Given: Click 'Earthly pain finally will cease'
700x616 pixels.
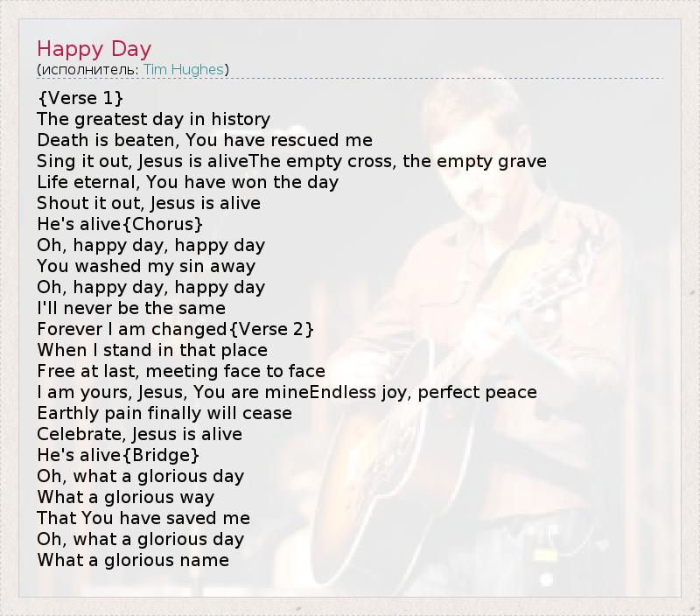Looking at the screenshot, I should pos(164,413).
